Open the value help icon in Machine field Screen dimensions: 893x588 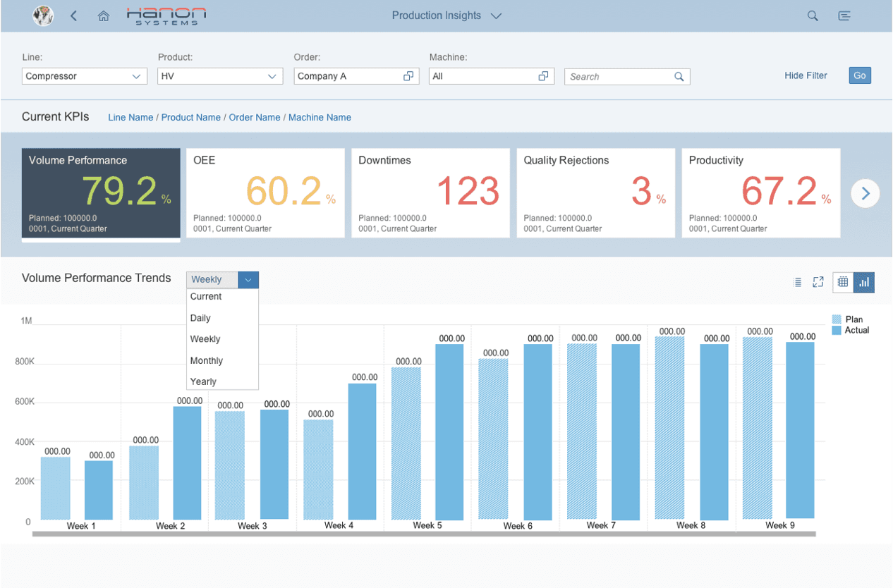point(543,76)
